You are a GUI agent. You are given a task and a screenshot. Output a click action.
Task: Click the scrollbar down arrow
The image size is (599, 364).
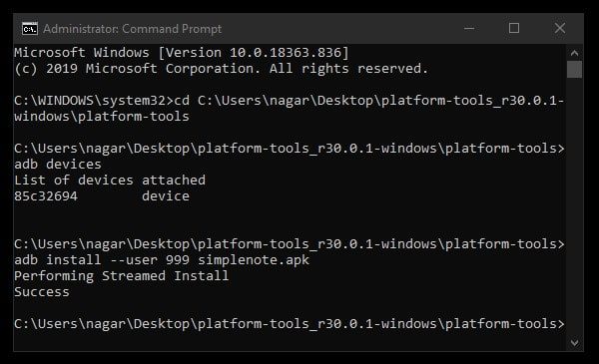pyautogui.click(x=574, y=343)
